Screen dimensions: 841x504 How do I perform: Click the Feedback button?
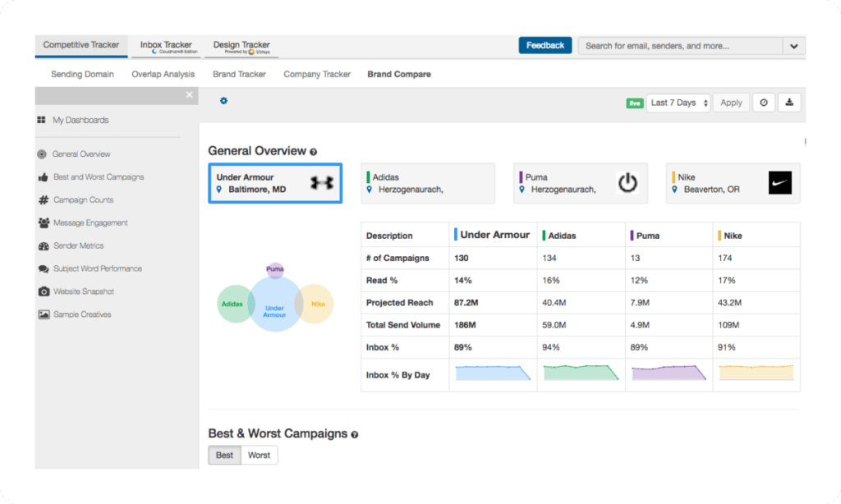545,46
